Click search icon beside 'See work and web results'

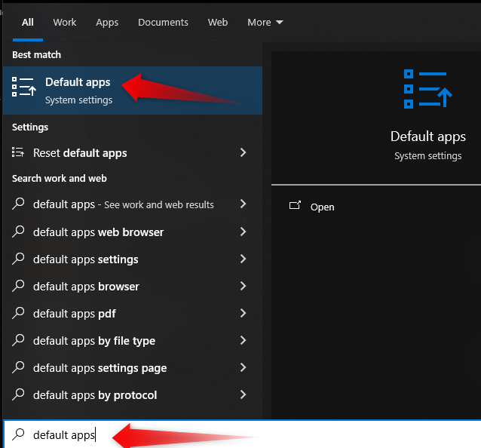point(18,204)
